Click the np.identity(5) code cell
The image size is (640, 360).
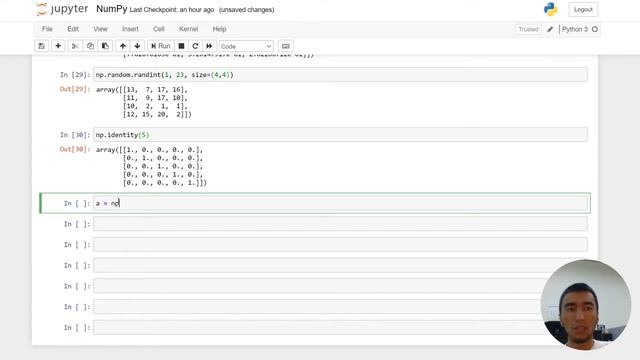pyautogui.click(x=340, y=135)
